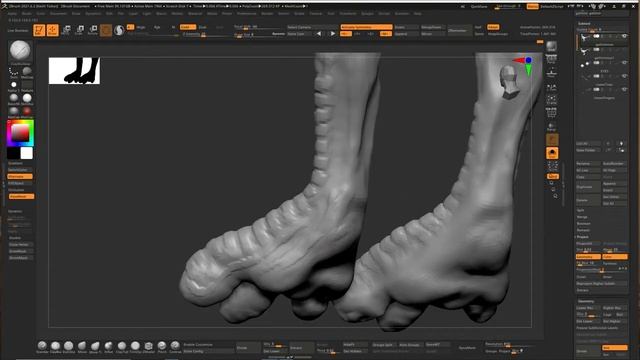Adjust the Z Intensity slider
Screen dimensions: 640x360
(206, 34)
